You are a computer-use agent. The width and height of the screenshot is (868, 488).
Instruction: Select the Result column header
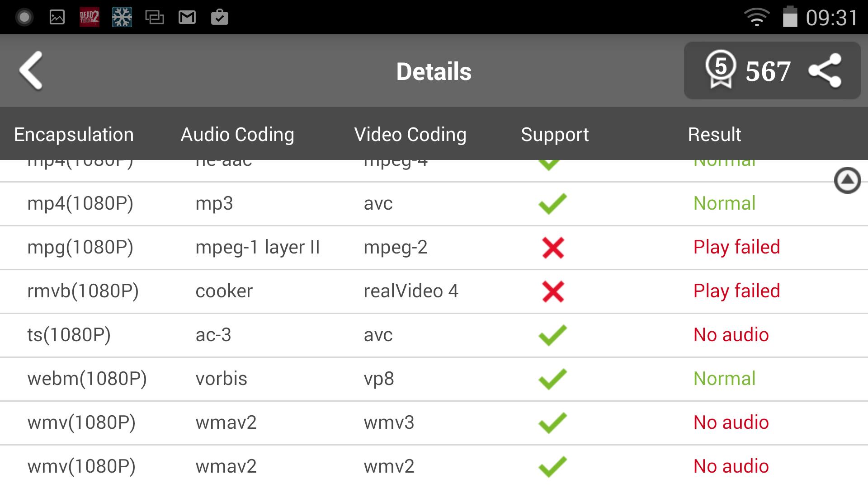pyautogui.click(x=714, y=135)
